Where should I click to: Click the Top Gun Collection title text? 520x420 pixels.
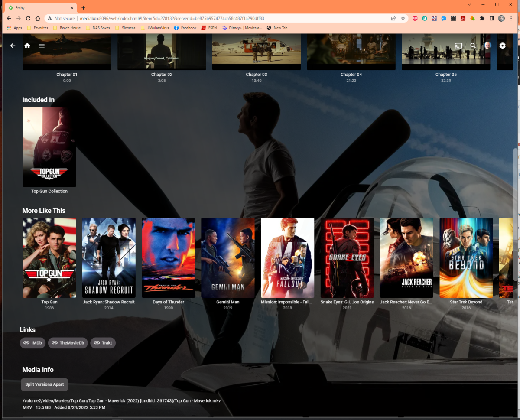click(49, 191)
